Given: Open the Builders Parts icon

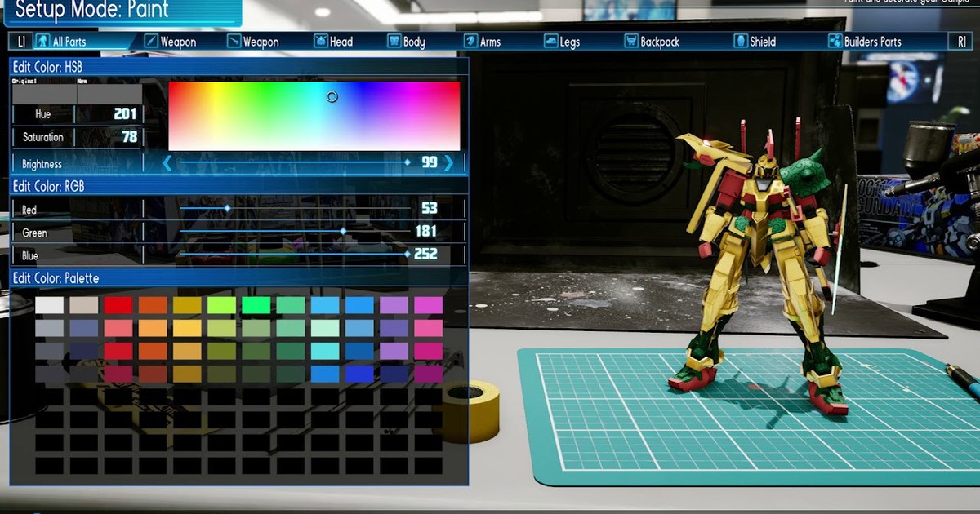Looking at the screenshot, I should (835, 42).
